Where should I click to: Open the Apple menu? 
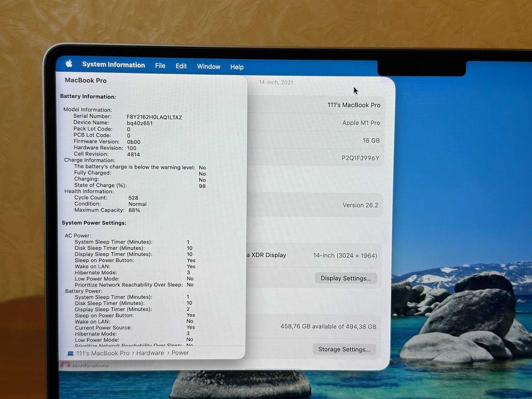(69, 63)
